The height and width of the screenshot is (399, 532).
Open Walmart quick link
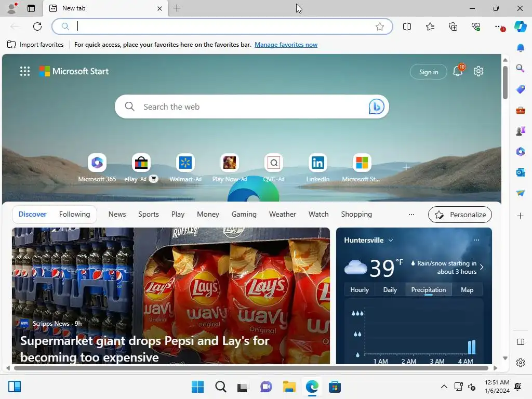[185, 168]
